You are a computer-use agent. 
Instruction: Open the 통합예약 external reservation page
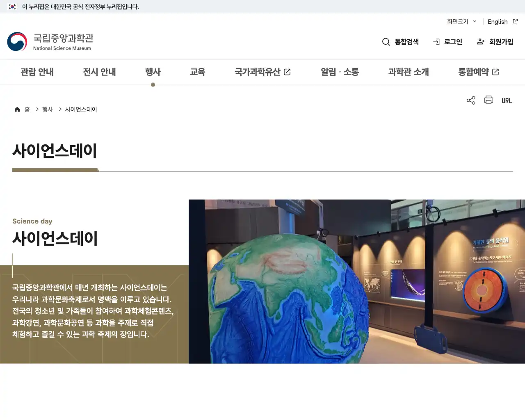pyautogui.click(x=478, y=72)
